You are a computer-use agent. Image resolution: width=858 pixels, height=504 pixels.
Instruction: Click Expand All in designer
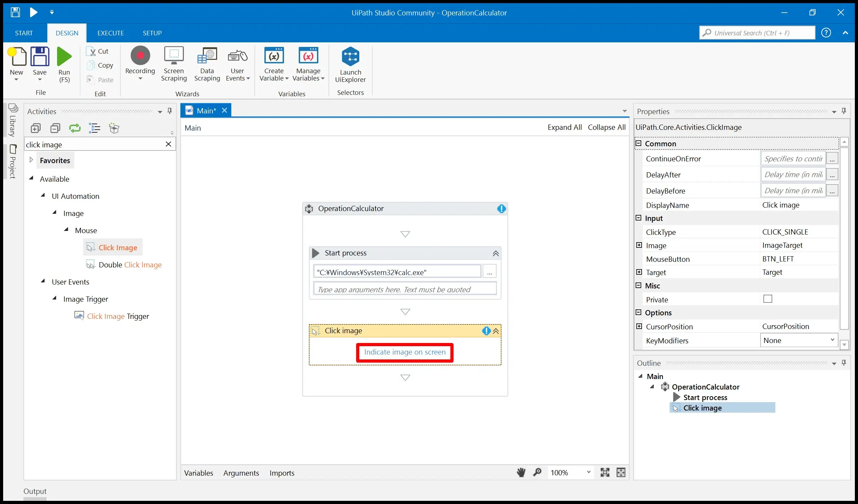(565, 127)
